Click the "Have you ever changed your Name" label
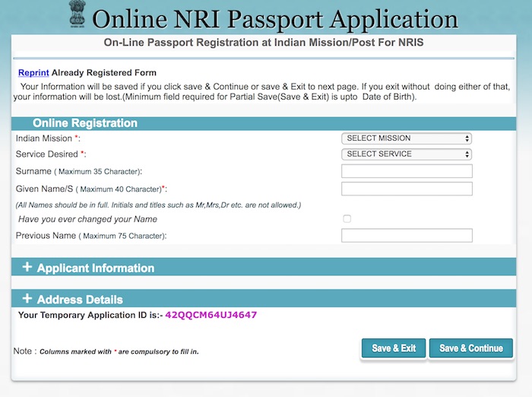Viewport: 532px width, 397px height. click(x=87, y=219)
